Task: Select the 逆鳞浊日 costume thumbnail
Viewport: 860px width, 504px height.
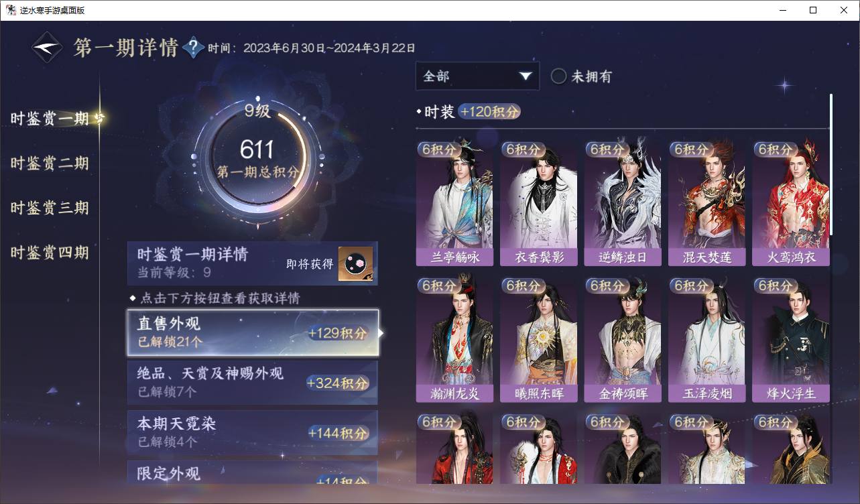Action: tap(623, 204)
